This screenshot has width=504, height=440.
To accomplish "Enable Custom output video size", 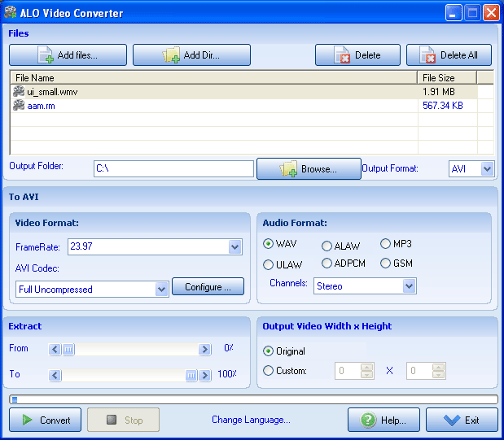I will pos(269,371).
